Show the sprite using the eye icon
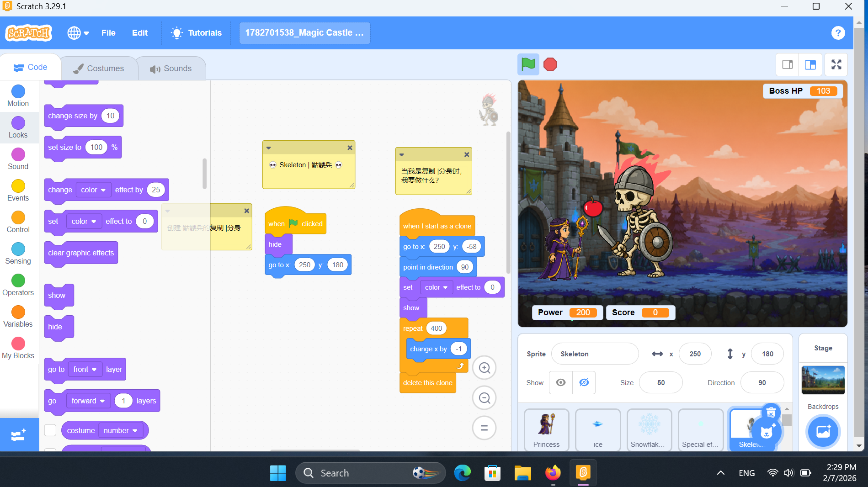 [x=561, y=383]
